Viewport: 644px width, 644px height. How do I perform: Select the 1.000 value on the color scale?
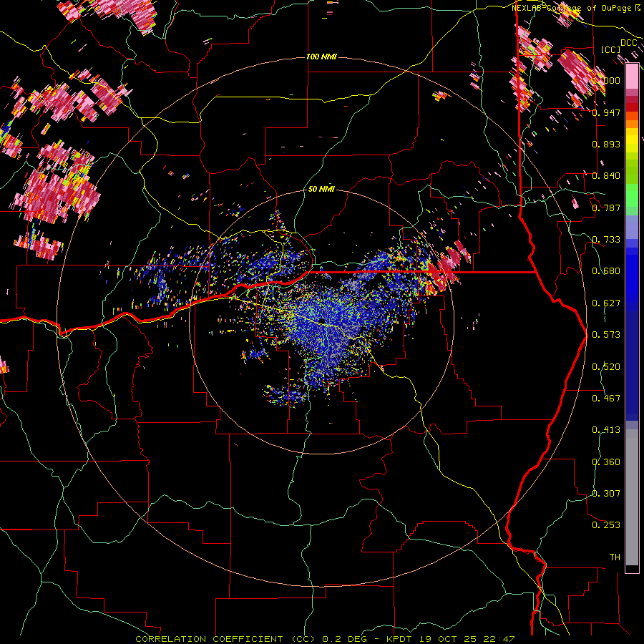click(x=606, y=80)
